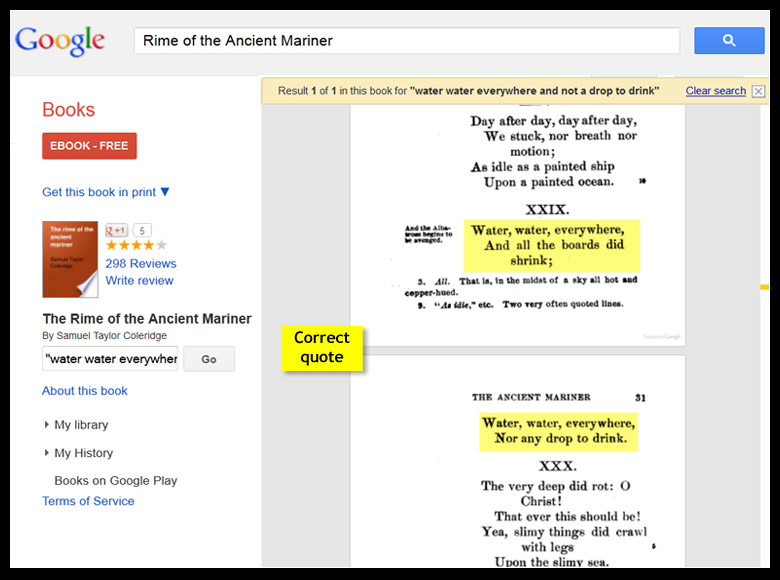The image size is (780, 580).
Task: Click the blue magnifier search button
Action: pyautogui.click(x=729, y=41)
